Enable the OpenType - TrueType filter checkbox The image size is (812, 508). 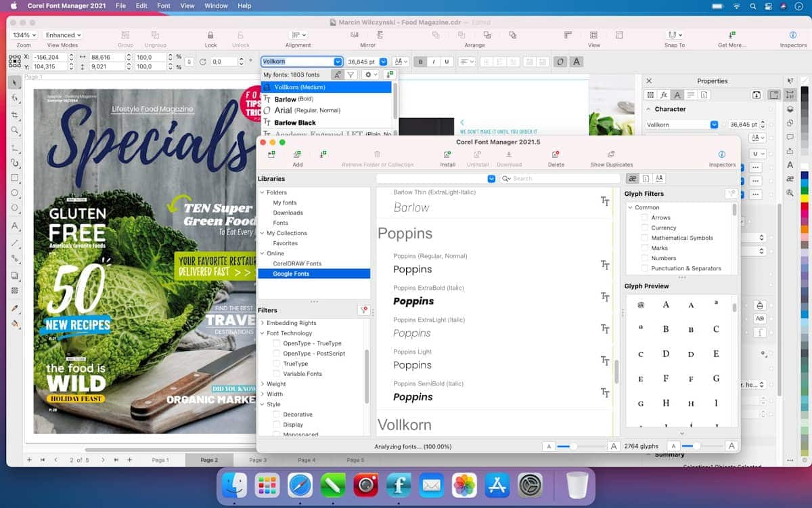[x=276, y=343]
